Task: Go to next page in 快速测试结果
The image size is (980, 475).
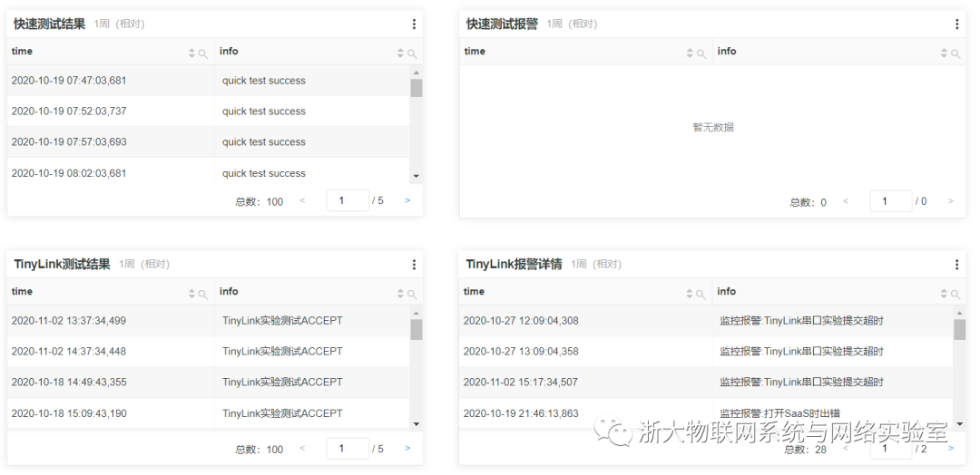Action: 407,200
